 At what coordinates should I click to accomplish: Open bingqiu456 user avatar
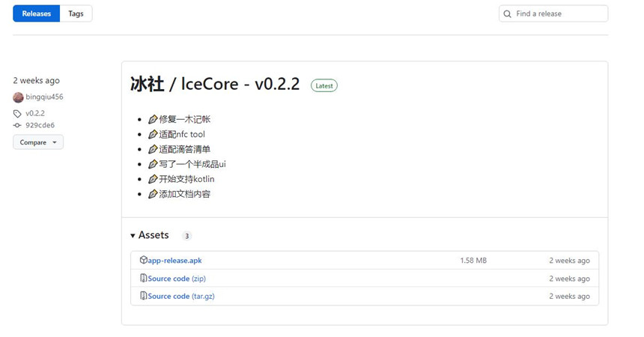pos(18,97)
